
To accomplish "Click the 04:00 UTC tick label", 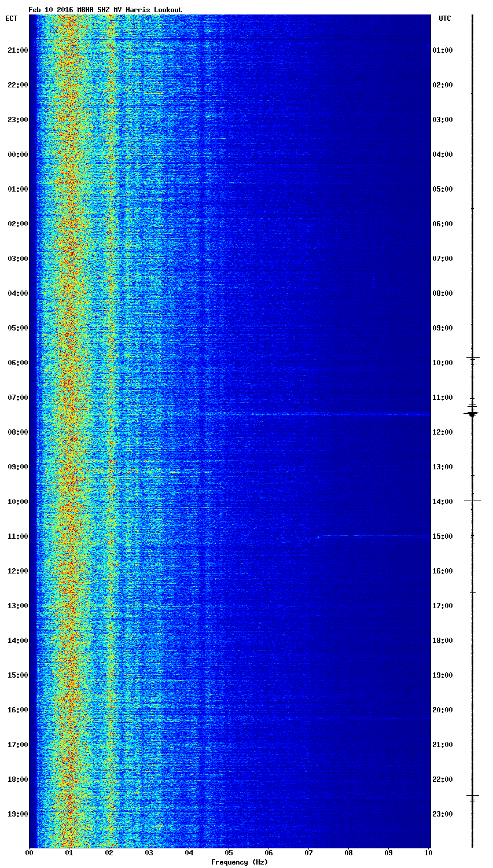I will (443, 155).
